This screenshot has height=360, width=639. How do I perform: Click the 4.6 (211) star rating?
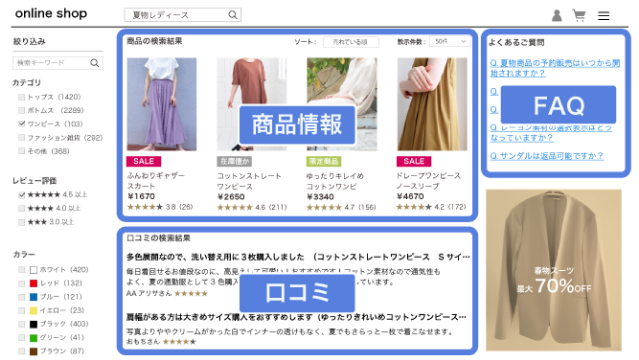[x=252, y=208]
